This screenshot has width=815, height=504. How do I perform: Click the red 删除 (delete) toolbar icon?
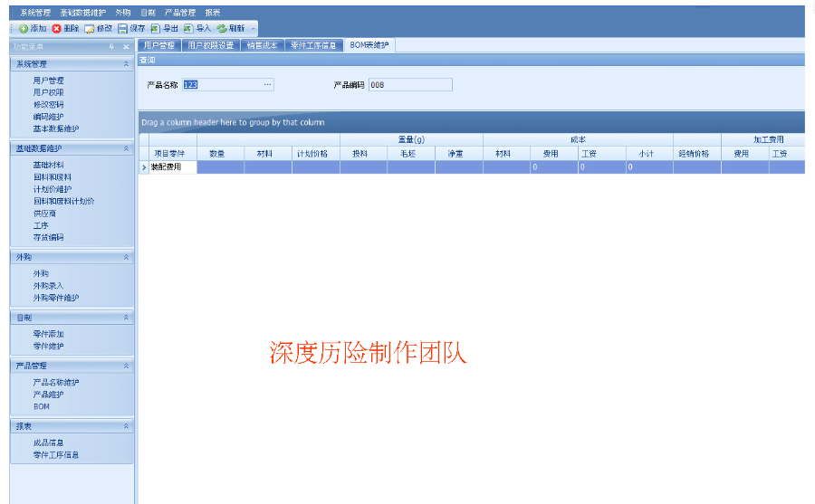[x=57, y=29]
